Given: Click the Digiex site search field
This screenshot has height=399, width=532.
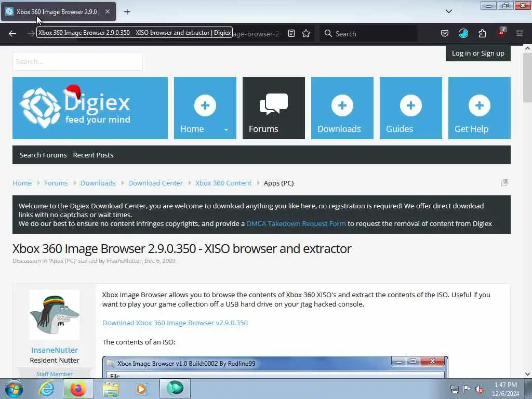Looking at the screenshot, I should point(77,61).
